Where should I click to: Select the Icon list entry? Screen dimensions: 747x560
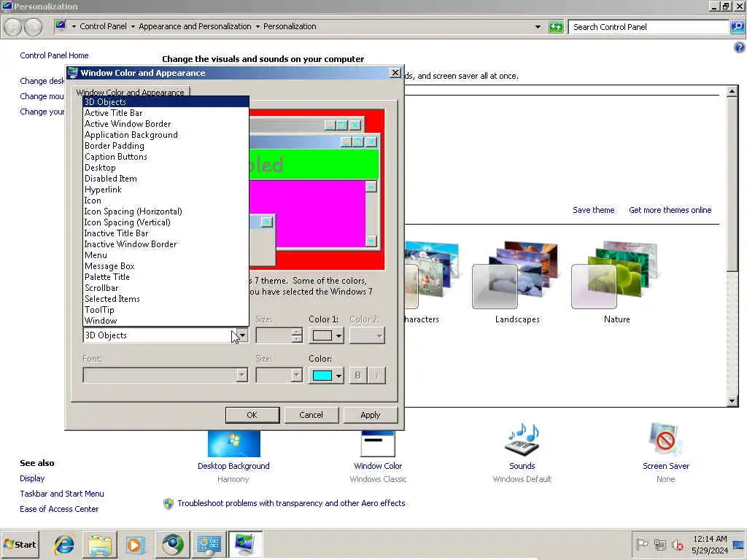tap(166, 201)
